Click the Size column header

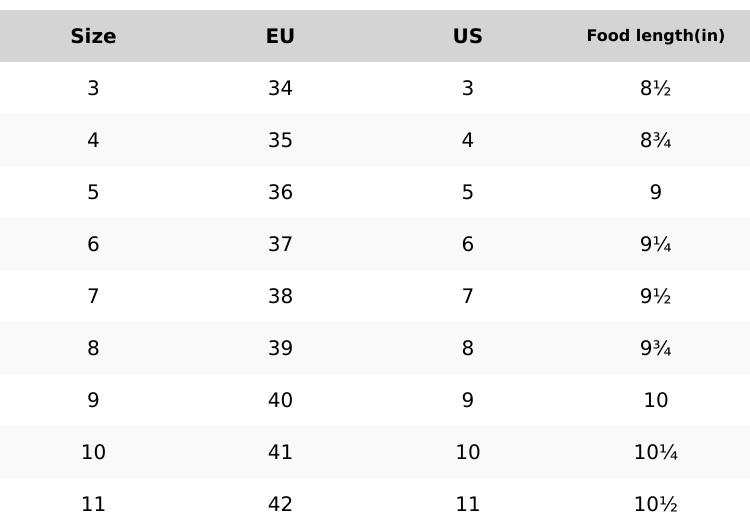click(x=93, y=37)
